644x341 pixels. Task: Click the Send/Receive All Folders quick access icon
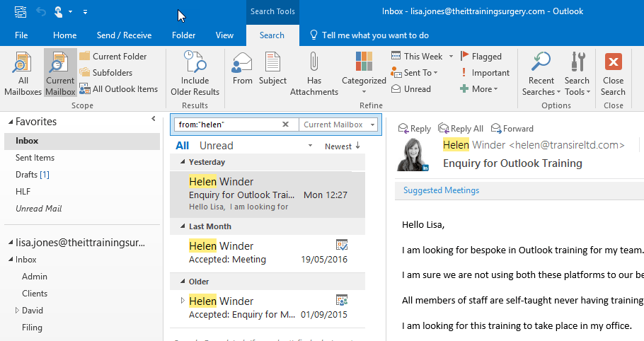pos(21,11)
